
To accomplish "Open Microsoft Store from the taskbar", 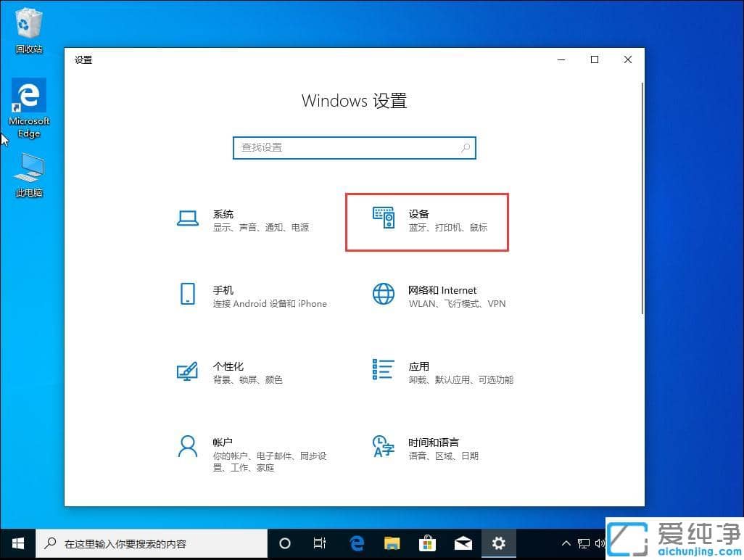I will pos(428,543).
